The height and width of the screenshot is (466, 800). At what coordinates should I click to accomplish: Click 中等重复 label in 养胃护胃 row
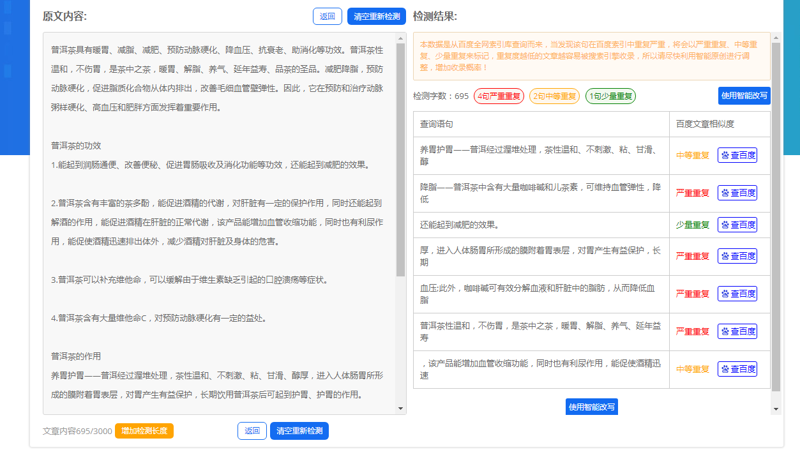(692, 155)
